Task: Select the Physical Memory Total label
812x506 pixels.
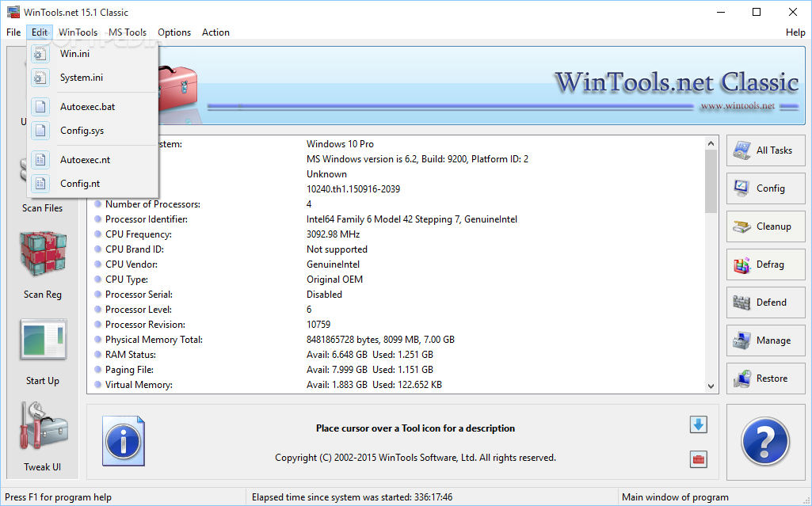Action: point(154,340)
